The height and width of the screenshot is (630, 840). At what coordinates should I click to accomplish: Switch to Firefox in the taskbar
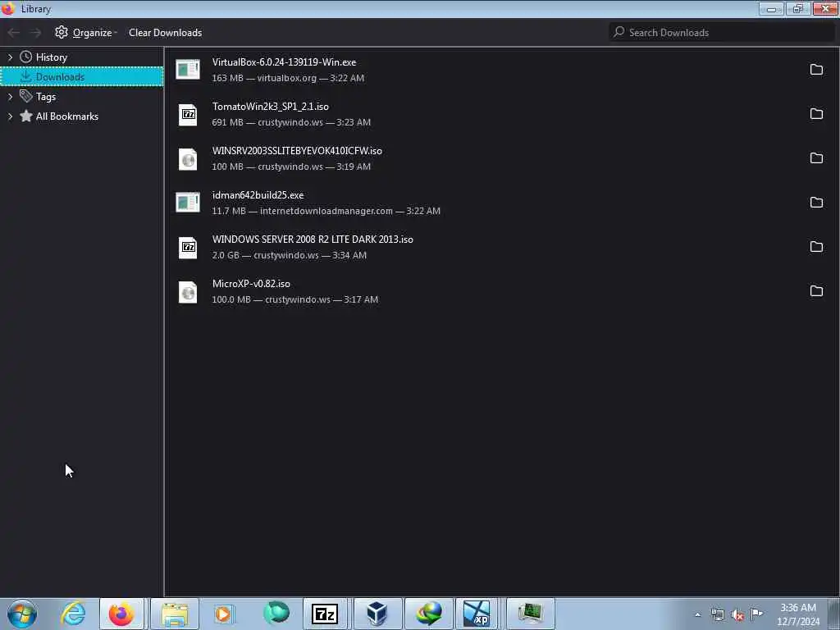[121, 614]
